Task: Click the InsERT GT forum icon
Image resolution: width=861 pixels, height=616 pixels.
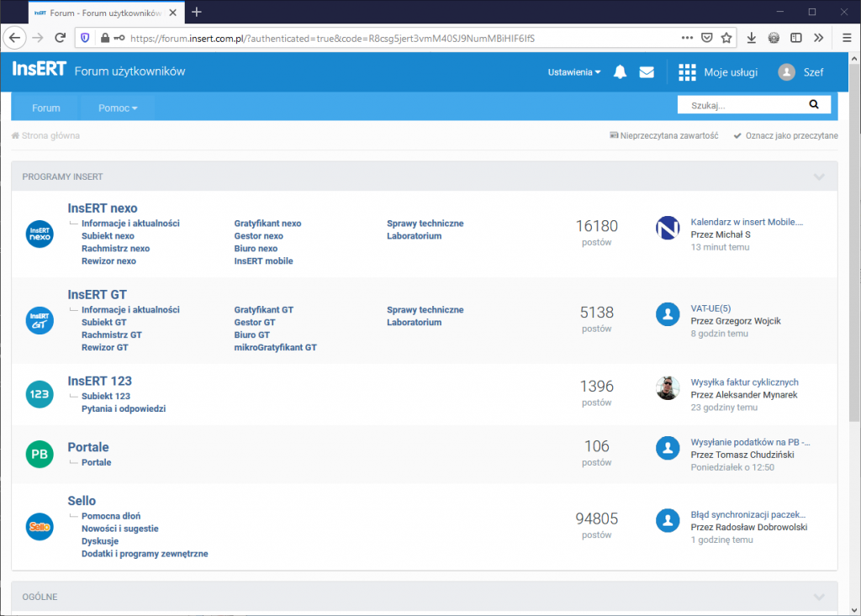Action: (40, 321)
